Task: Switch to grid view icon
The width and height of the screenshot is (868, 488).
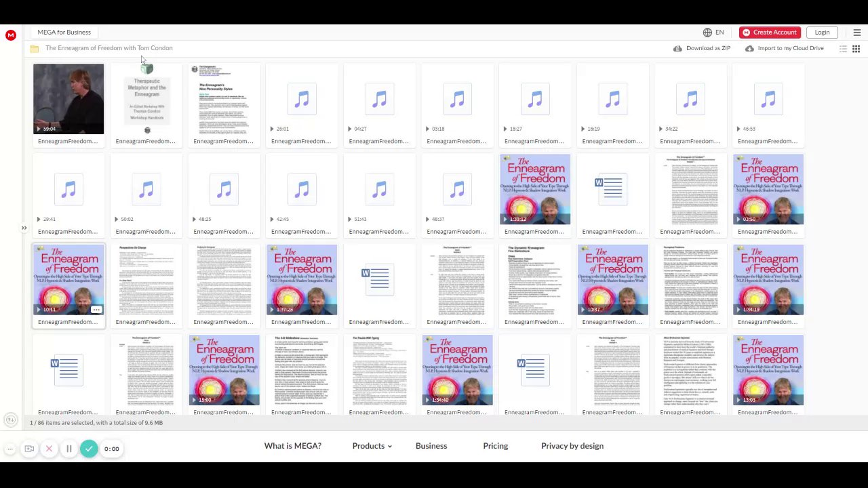Action: tap(856, 49)
